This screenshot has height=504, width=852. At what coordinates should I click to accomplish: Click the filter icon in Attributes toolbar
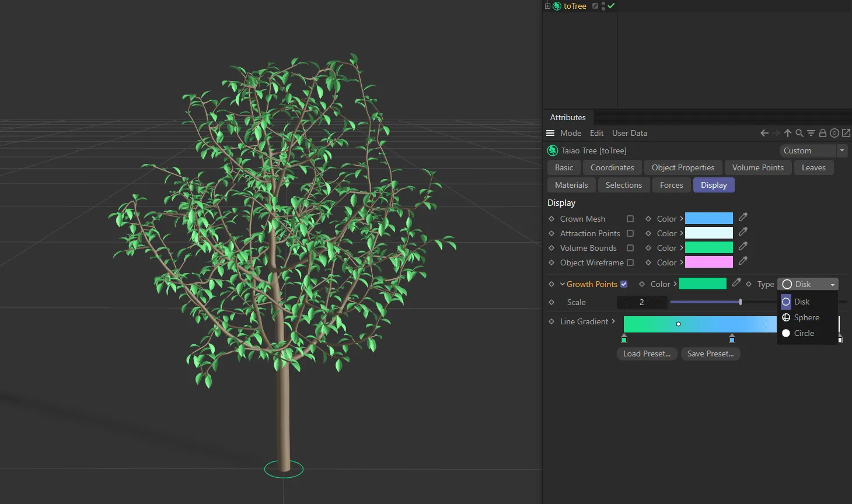click(811, 133)
